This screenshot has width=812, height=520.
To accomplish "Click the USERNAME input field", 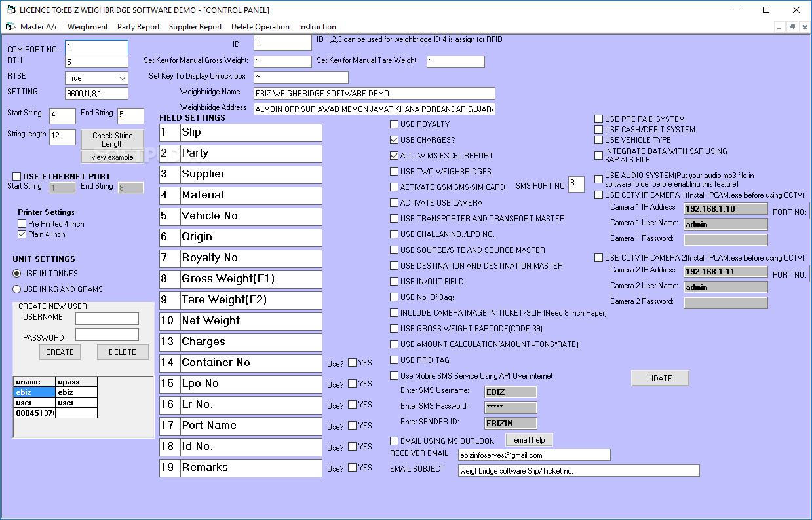I will point(107,319).
